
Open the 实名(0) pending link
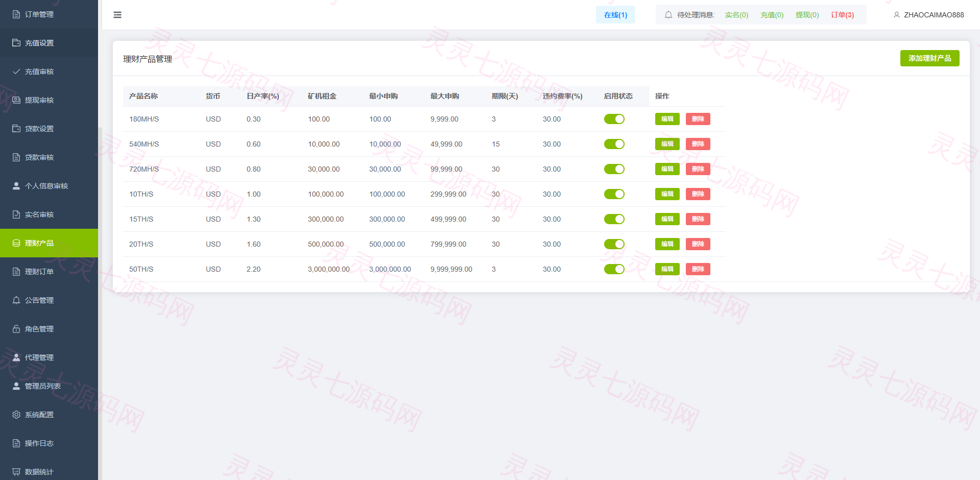(736, 15)
